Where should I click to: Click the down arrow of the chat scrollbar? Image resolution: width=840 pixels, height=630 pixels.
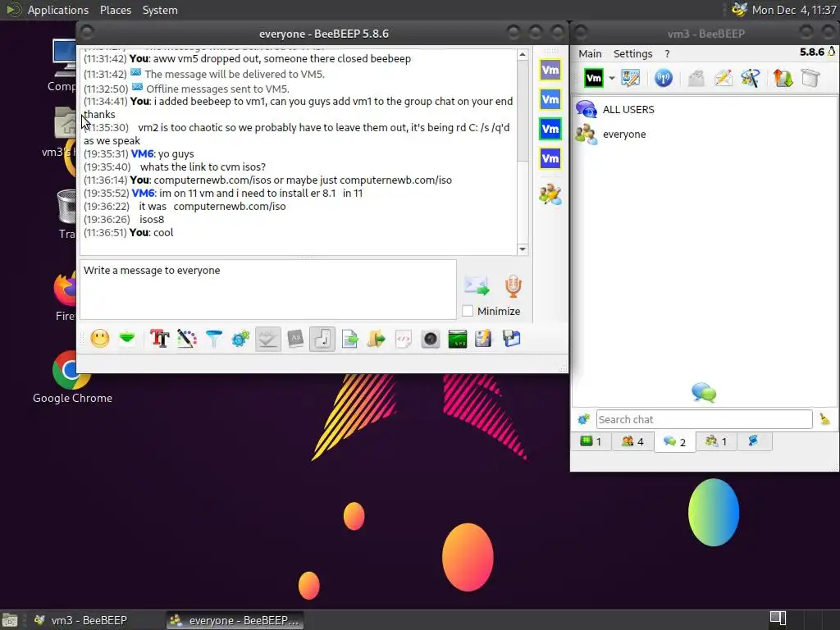click(x=523, y=249)
